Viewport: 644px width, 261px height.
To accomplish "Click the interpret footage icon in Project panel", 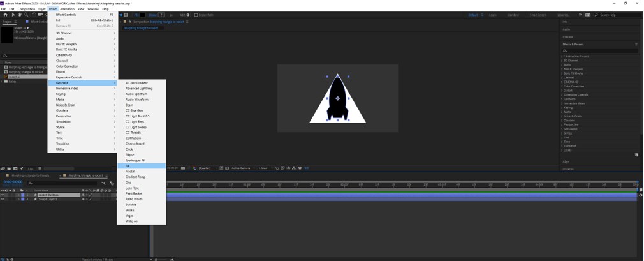I will click(3, 168).
